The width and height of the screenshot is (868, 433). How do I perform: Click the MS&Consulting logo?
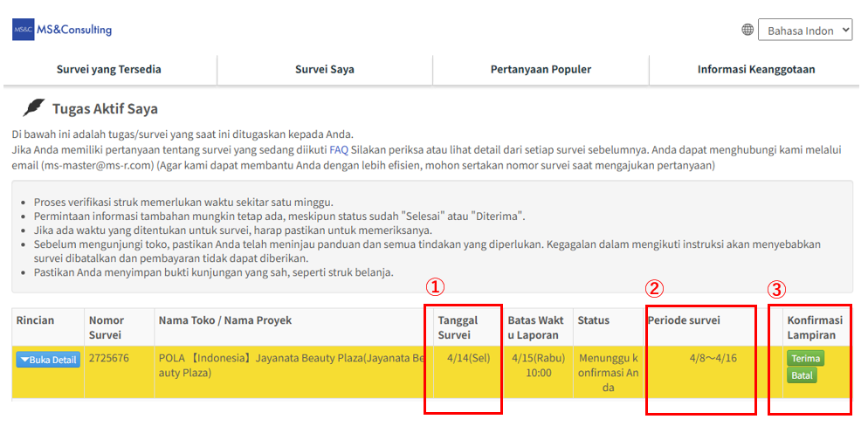(62, 30)
